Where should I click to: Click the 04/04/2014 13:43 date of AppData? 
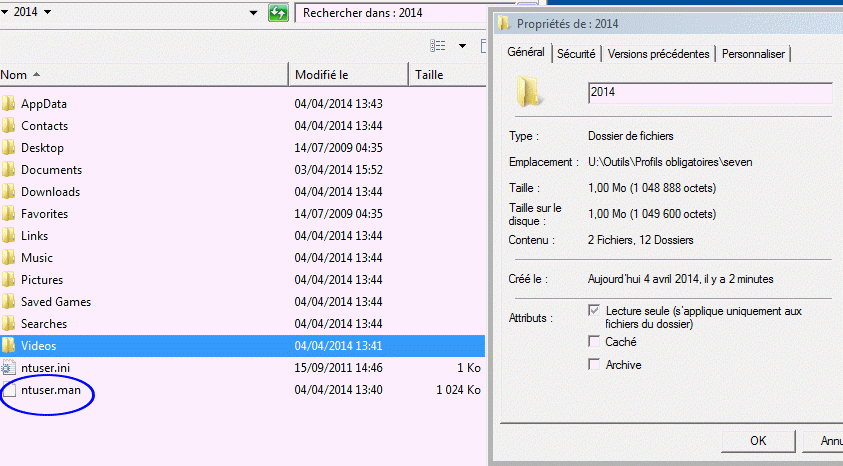339,104
